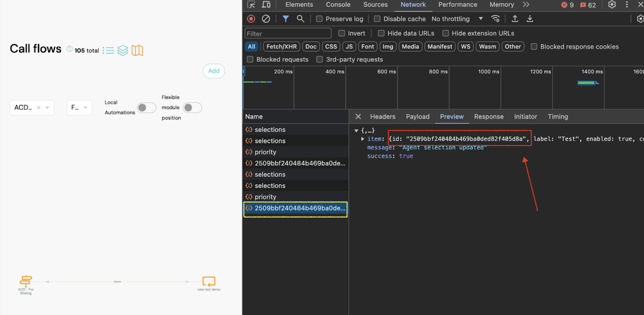Filter requests by JS
Screen dimensions: 644x315
pos(349,47)
